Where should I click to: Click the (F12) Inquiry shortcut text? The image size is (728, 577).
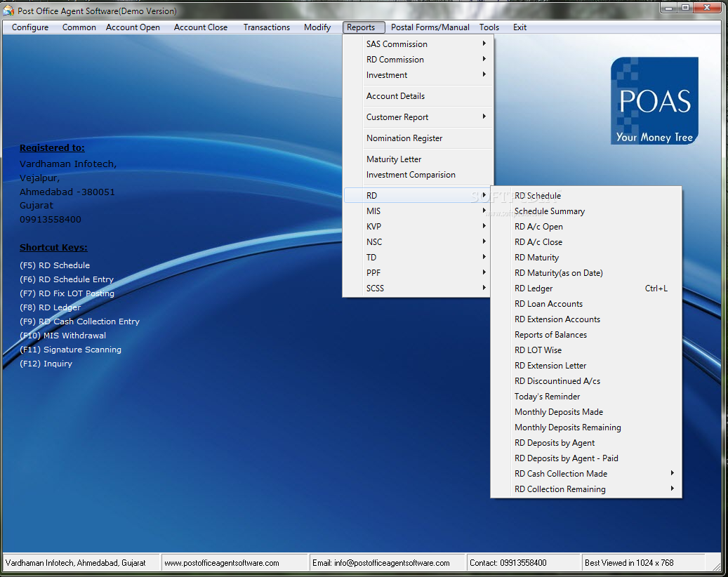coord(46,364)
